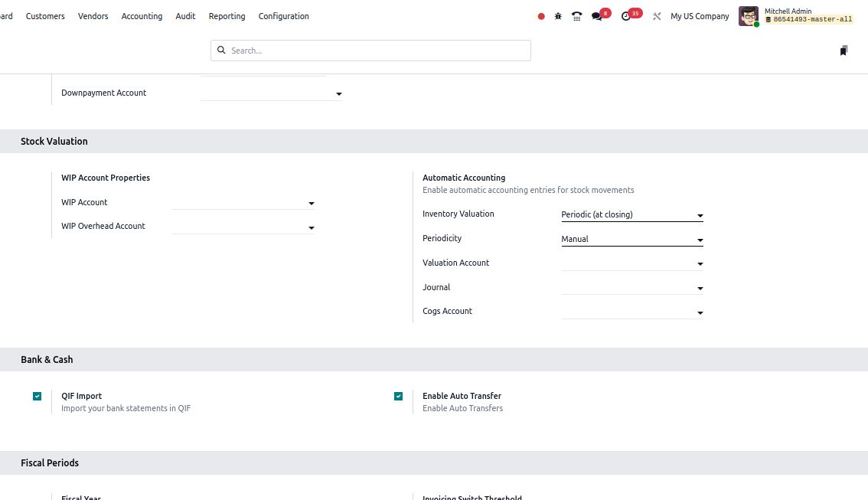
Task: Open the activities clock icon
Action: (x=625, y=17)
